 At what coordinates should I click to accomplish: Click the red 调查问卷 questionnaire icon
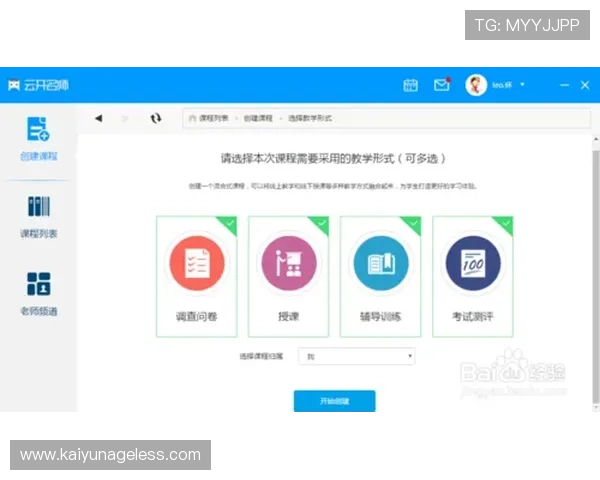coord(197,263)
